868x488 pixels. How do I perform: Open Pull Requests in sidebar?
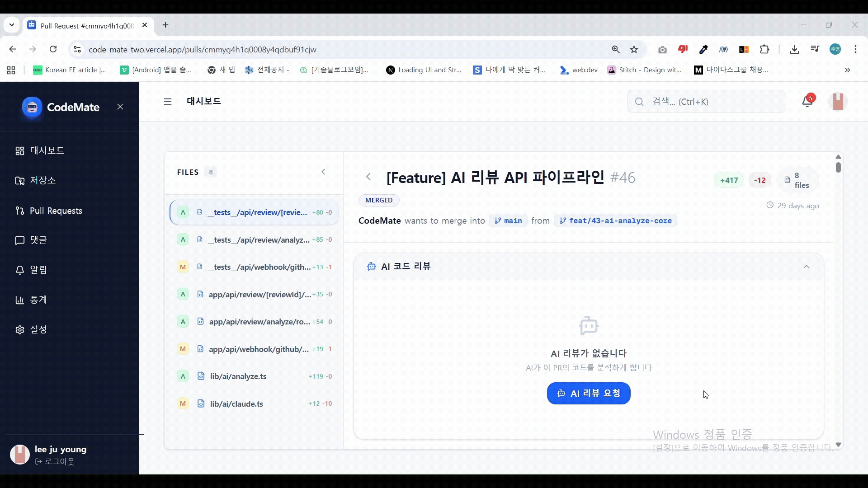pyautogui.click(x=49, y=211)
